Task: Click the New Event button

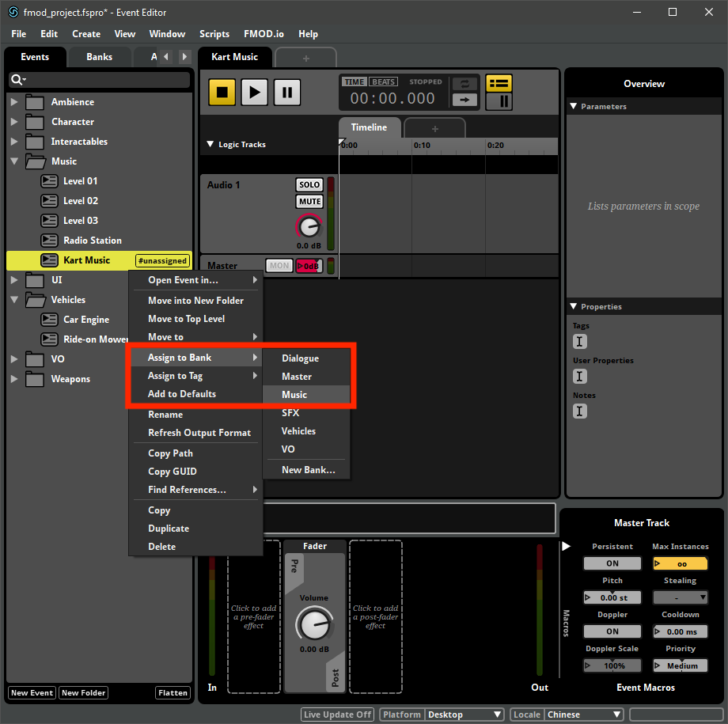Action: click(31, 692)
